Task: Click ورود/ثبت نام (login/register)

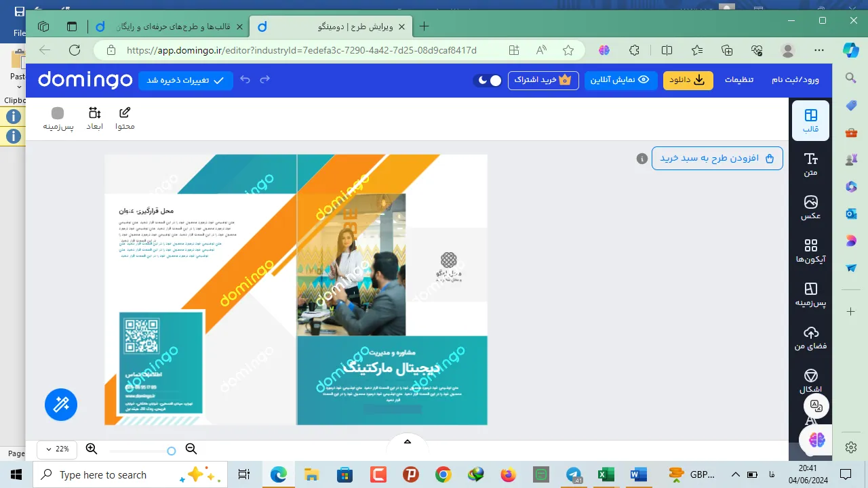Action: [x=795, y=80]
